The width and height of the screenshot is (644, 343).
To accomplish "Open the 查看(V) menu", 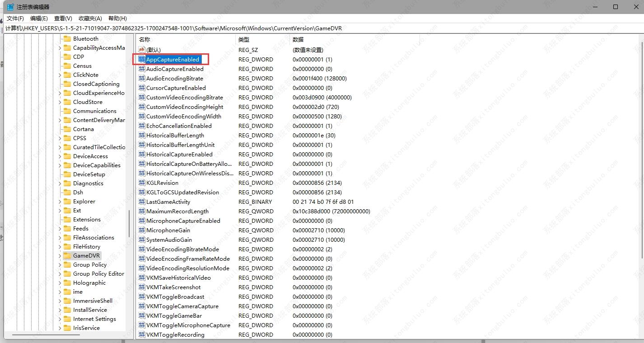I will [63, 19].
